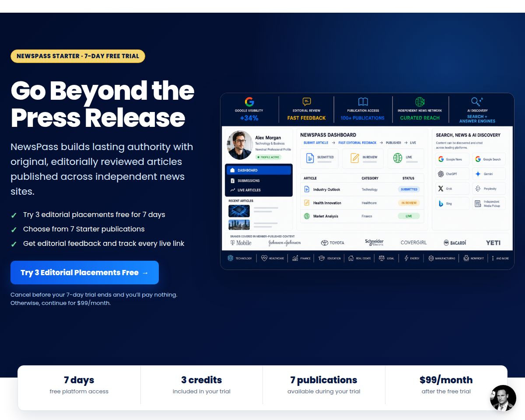The height and width of the screenshot is (420, 525).
Task: Click the Try 3 Editorial Placements Free button
Action: (84, 273)
